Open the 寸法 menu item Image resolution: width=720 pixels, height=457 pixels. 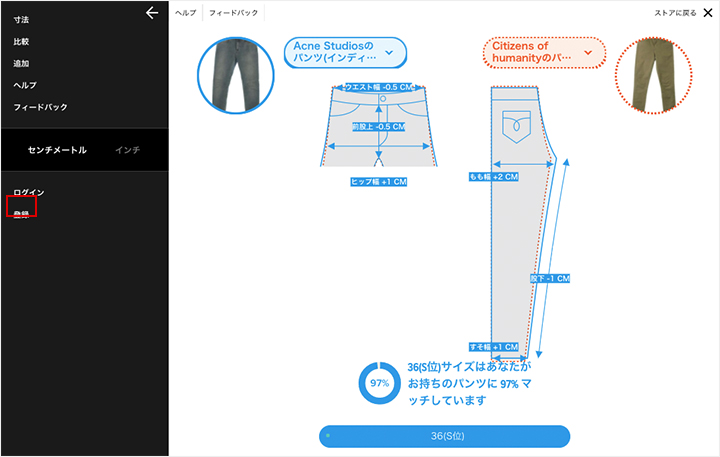click(21, 20)
